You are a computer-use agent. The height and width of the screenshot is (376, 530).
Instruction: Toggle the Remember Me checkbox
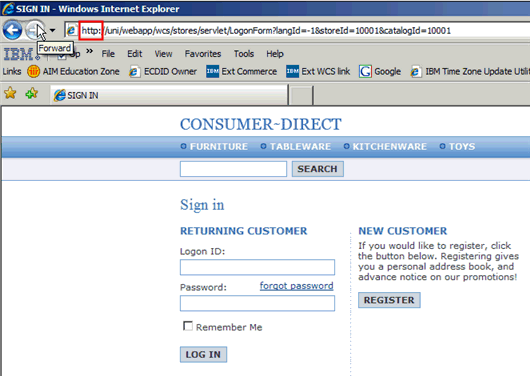pyautogui.click(x=188, y=326)
